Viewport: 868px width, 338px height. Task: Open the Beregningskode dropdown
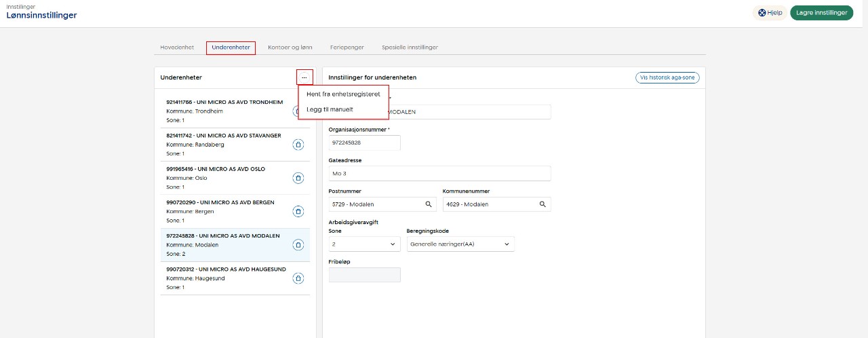[x=460, y=244]
